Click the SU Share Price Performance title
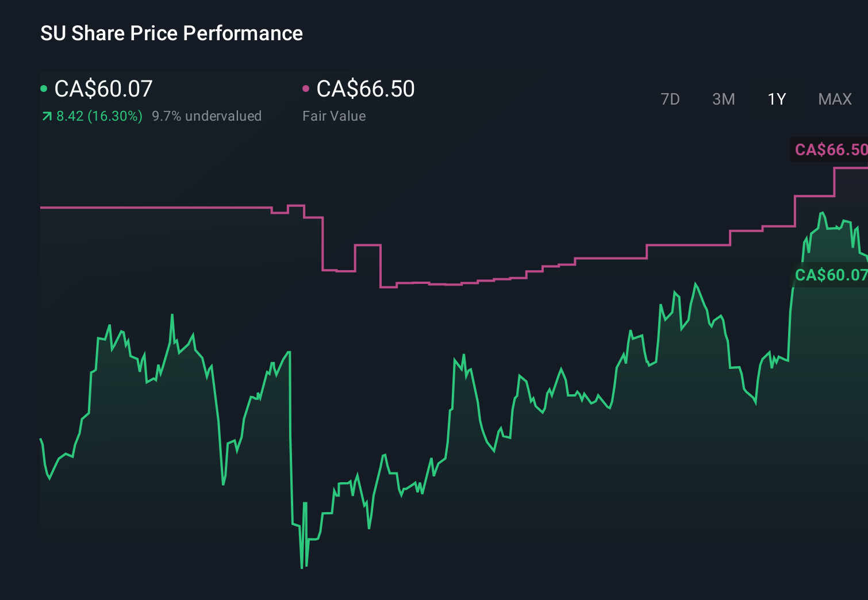The image size is (868, 600). tap(171, 33)
